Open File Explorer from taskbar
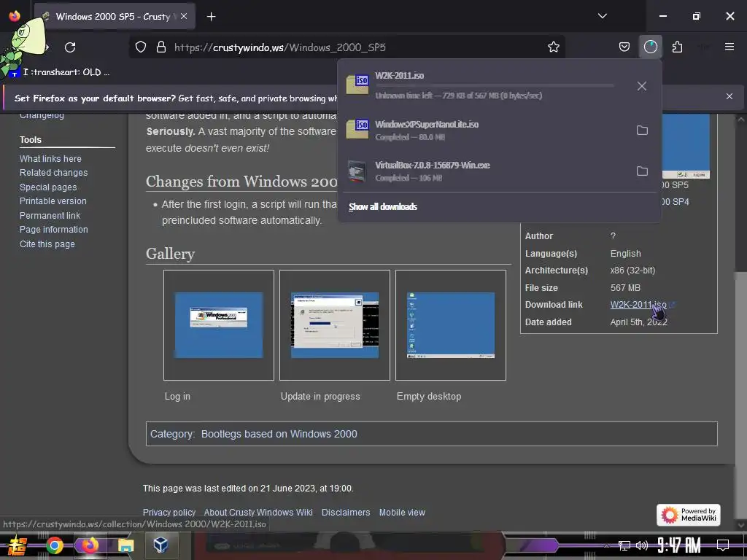The width and height of the screenshot is (747, 560). pyautogui.click(x=125, y=545)
